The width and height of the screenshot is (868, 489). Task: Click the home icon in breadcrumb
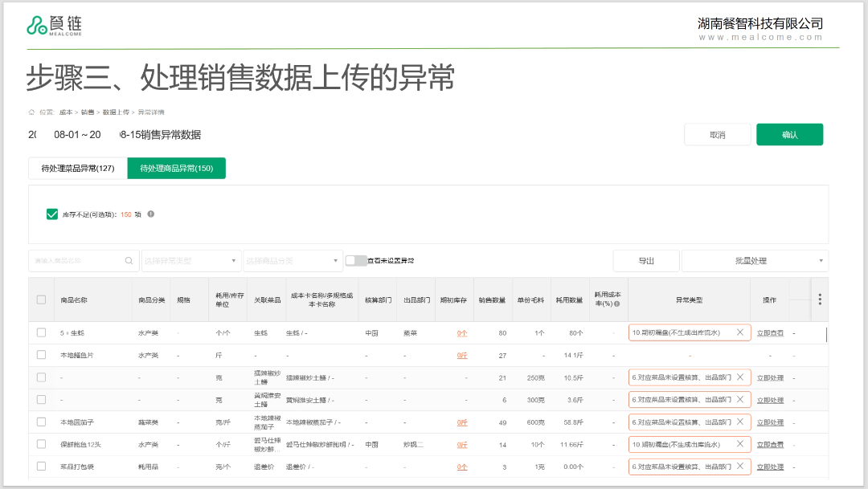[x=31, y=112]
